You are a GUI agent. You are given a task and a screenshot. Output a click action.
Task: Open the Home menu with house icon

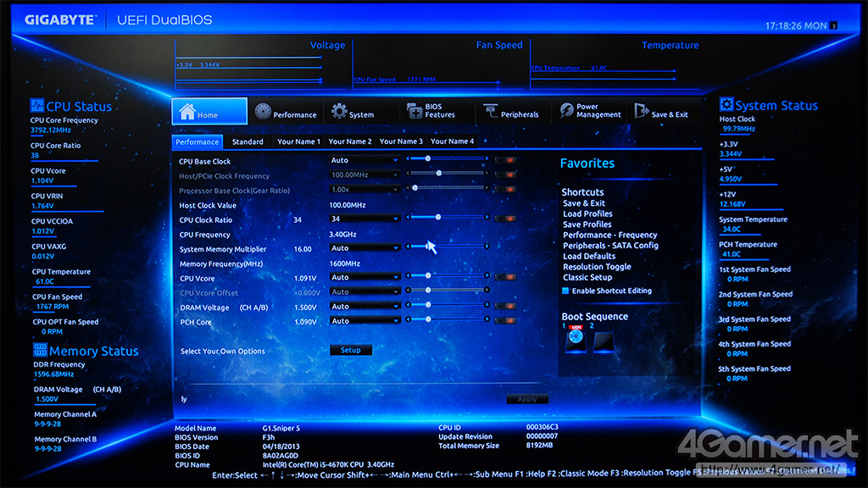click(209, 111)
